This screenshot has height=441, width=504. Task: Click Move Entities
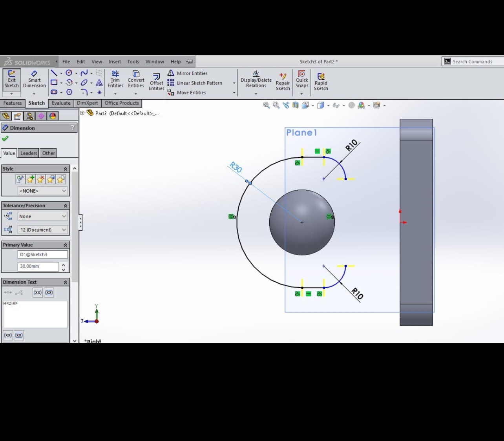[x=187, y=93]
